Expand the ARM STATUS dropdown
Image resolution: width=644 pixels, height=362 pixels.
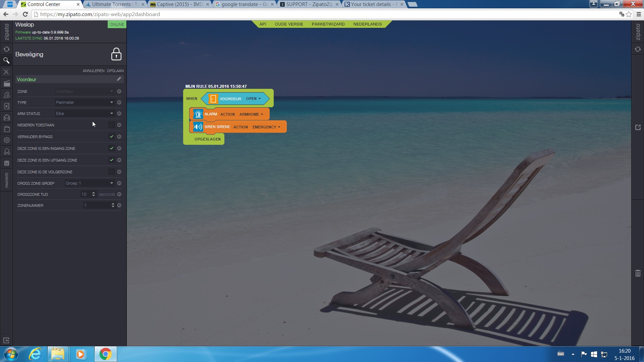[85, 114]
